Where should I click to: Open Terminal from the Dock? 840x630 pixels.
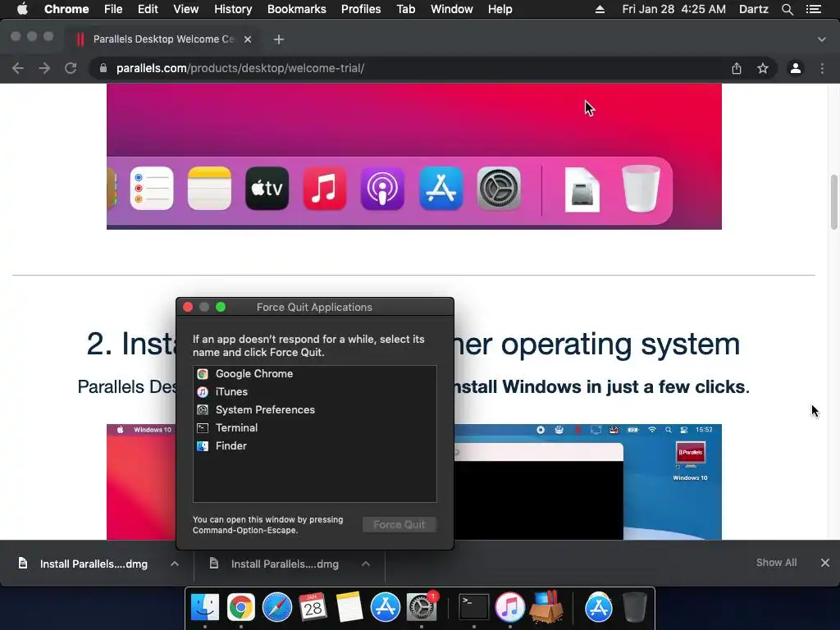coord(473,607)
